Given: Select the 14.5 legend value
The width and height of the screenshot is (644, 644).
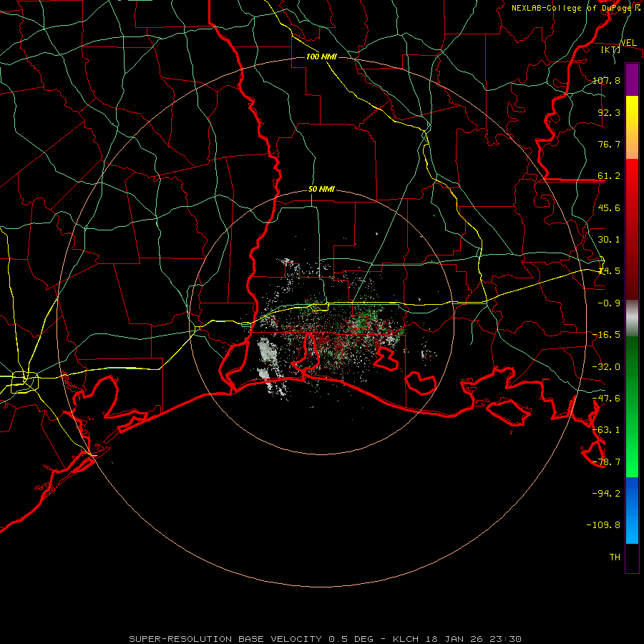Looking at the screenshot, I should click(x=609, y=271).
